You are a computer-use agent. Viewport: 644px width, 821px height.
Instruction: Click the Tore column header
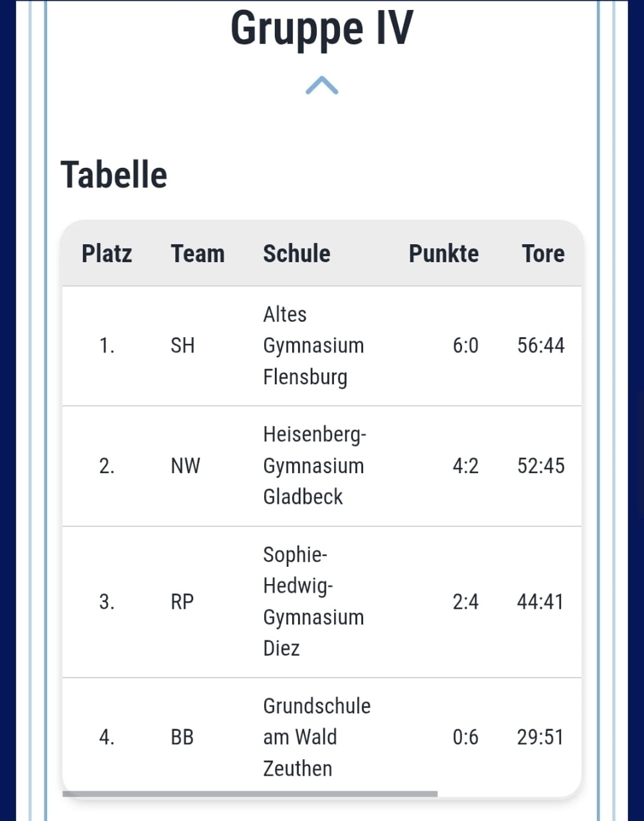542,254
